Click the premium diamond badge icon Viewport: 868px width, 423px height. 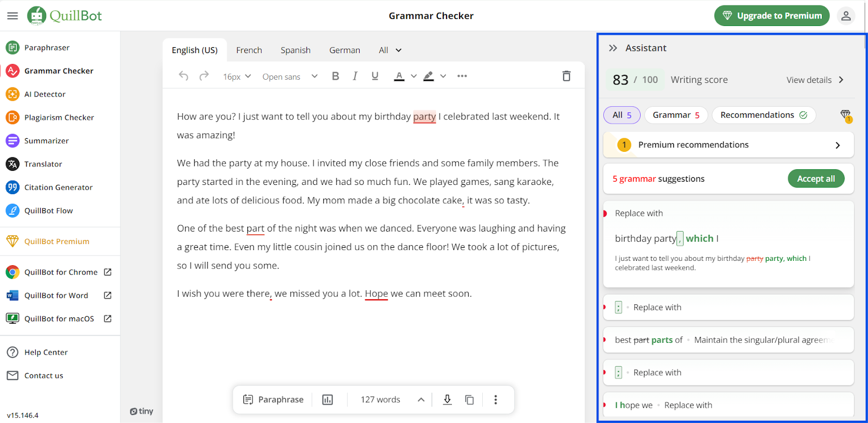846,116
